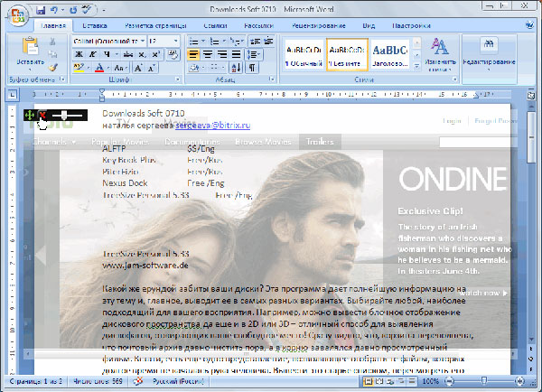Click the zoom-in plus button
This screenshot has height=392, width=542.
pyautogui.click(x=519, y=381)
